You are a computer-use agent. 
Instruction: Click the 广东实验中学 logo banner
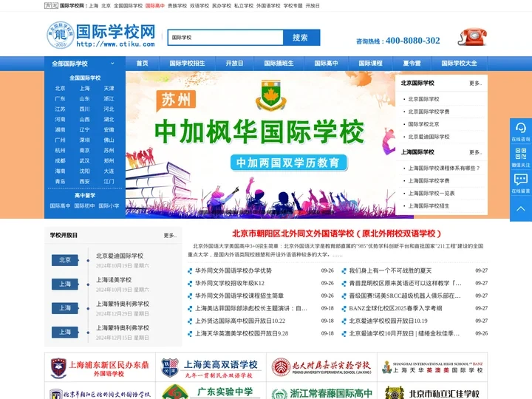click(x=211, y=391)
